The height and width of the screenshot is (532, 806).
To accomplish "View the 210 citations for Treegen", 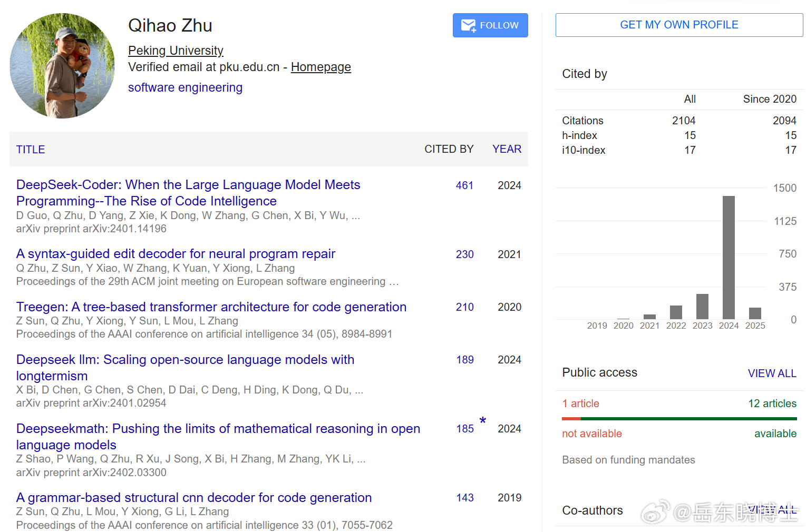I will click(464, 307).
